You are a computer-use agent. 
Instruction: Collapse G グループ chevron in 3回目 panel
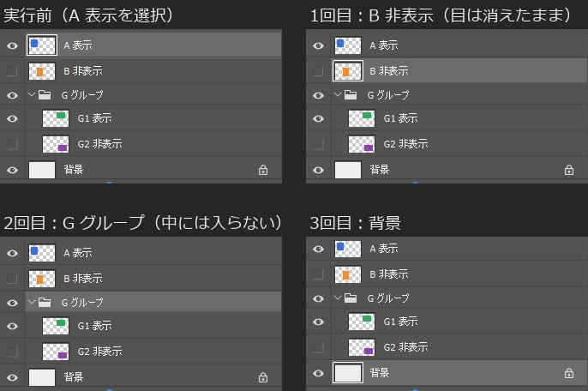(338, 298)
